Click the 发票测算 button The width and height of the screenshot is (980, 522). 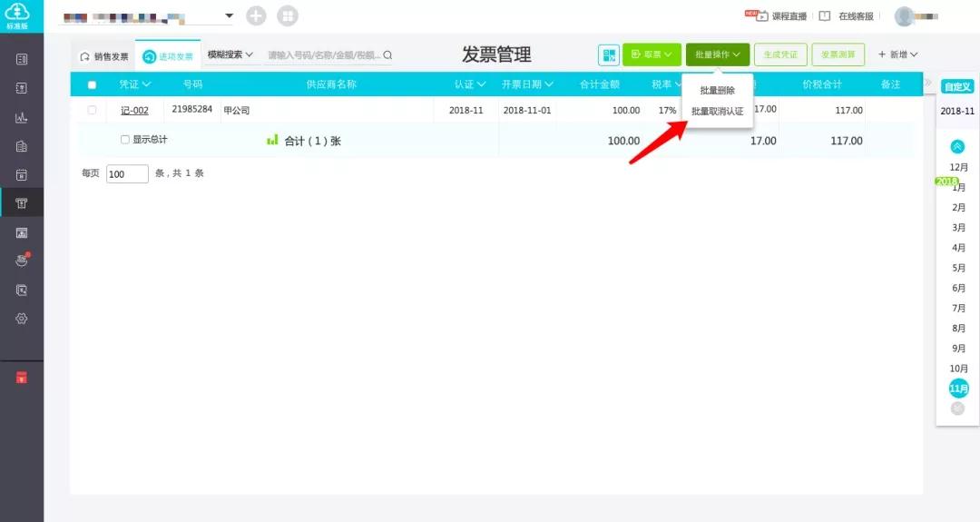coord(838,54)
